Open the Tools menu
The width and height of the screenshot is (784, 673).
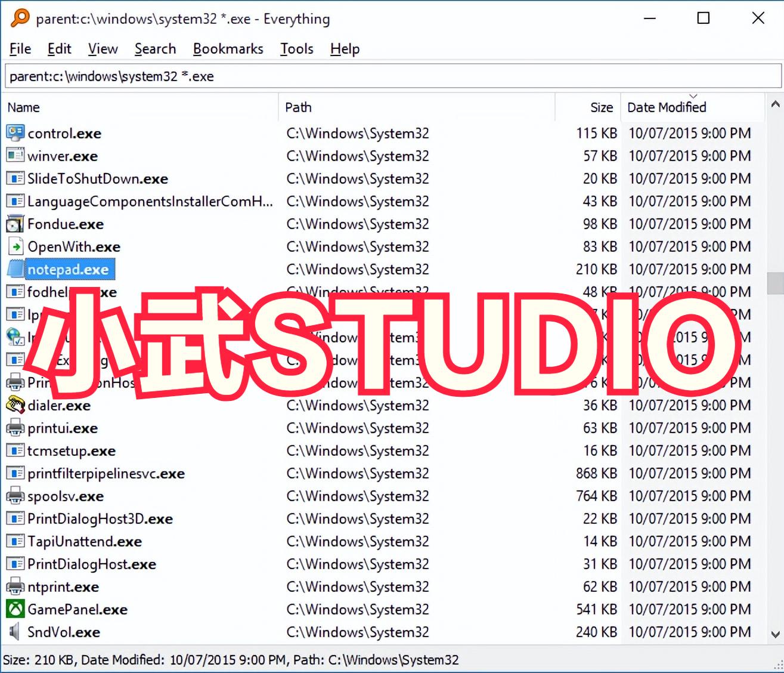(x=297, y=49)
